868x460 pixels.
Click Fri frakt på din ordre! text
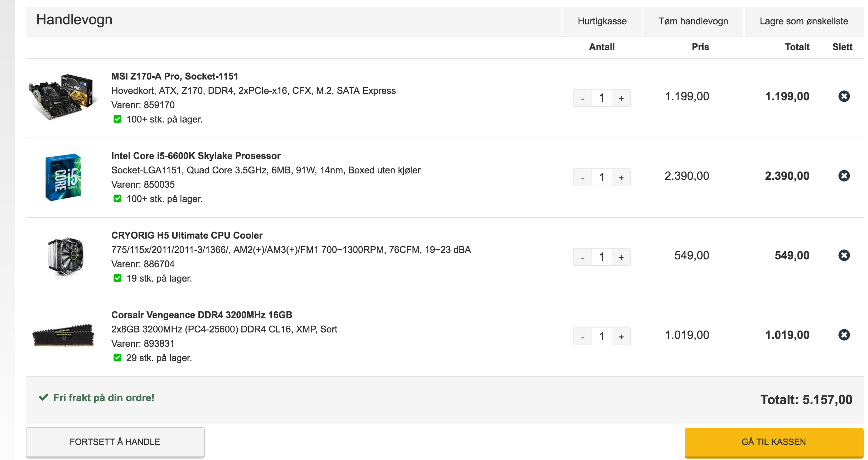104,398
